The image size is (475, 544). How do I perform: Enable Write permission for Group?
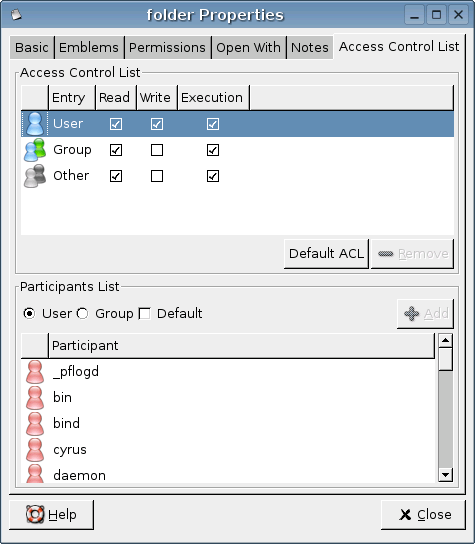click(157, 150)
